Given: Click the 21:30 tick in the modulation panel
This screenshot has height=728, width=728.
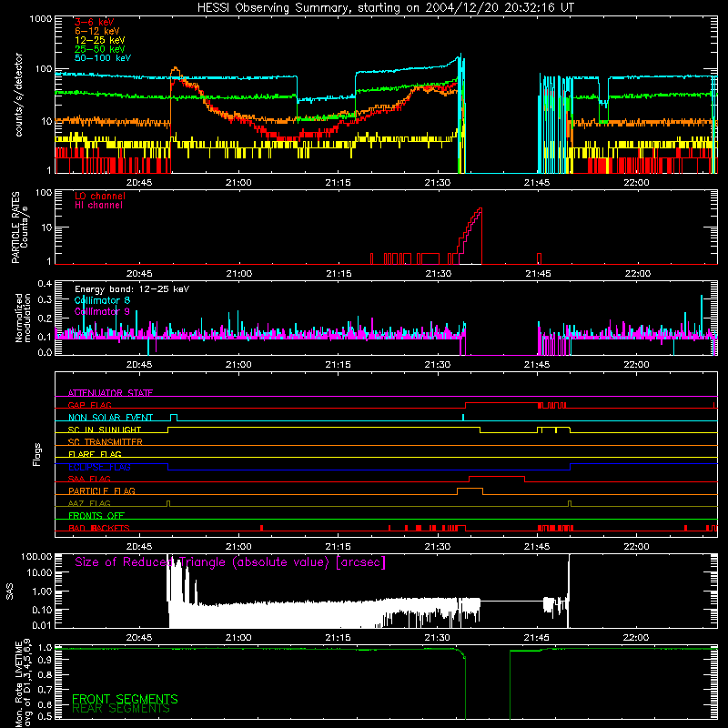Looking at the screenshot, I should 438,365.
